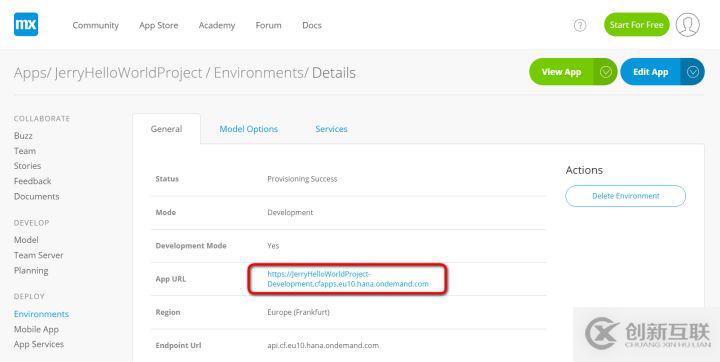Click the Actions heading
Image resolution: width=720 pixels, height=362 pixels.
pyautogui.click(x=584, y=170)
